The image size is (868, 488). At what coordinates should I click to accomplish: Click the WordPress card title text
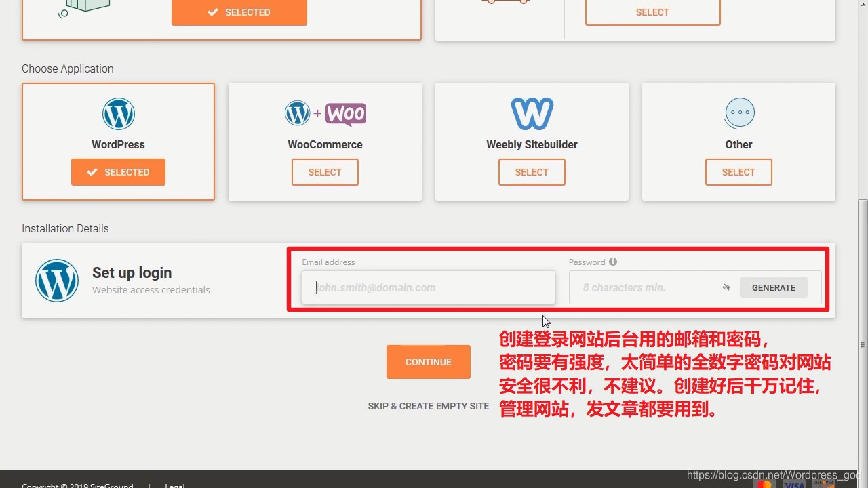point(119,144)
